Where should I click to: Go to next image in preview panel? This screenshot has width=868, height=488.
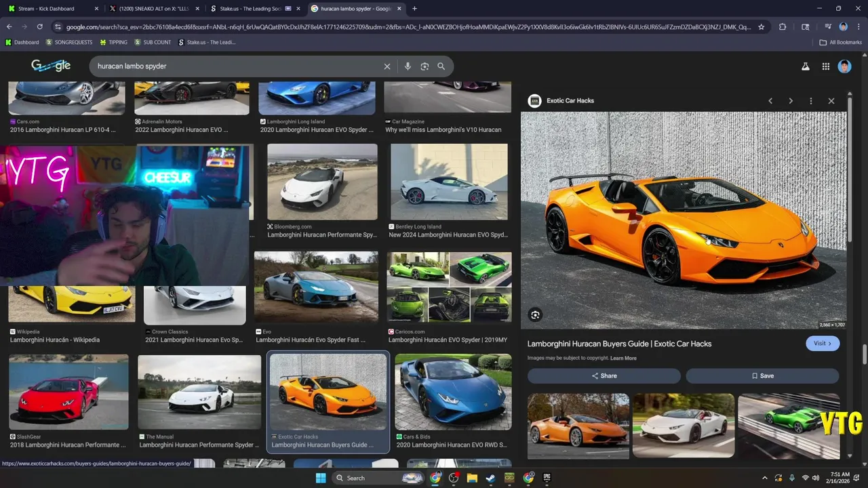791,101
